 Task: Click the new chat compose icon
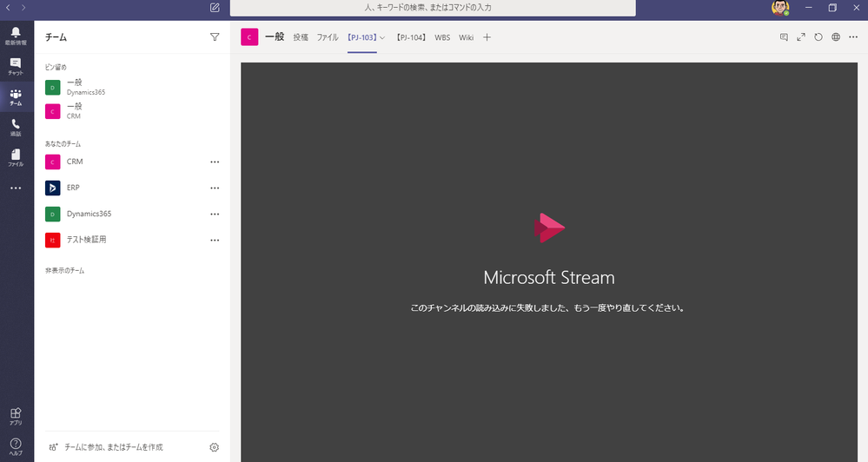(215, 8)
